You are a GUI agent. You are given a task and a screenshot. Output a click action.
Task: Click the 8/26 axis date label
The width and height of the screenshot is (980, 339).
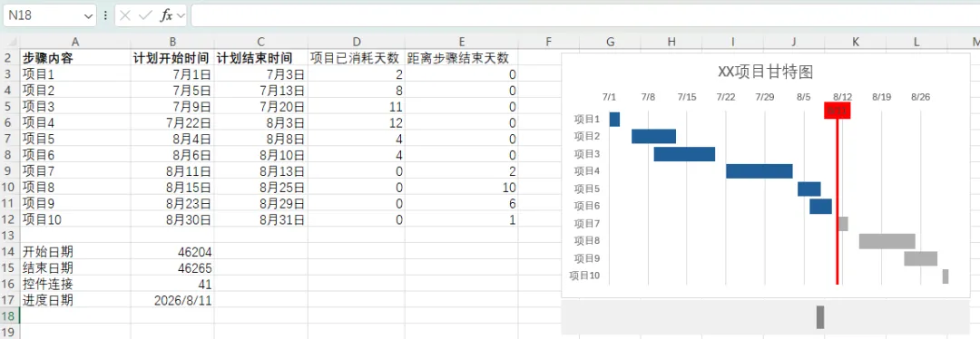point(920,97)
